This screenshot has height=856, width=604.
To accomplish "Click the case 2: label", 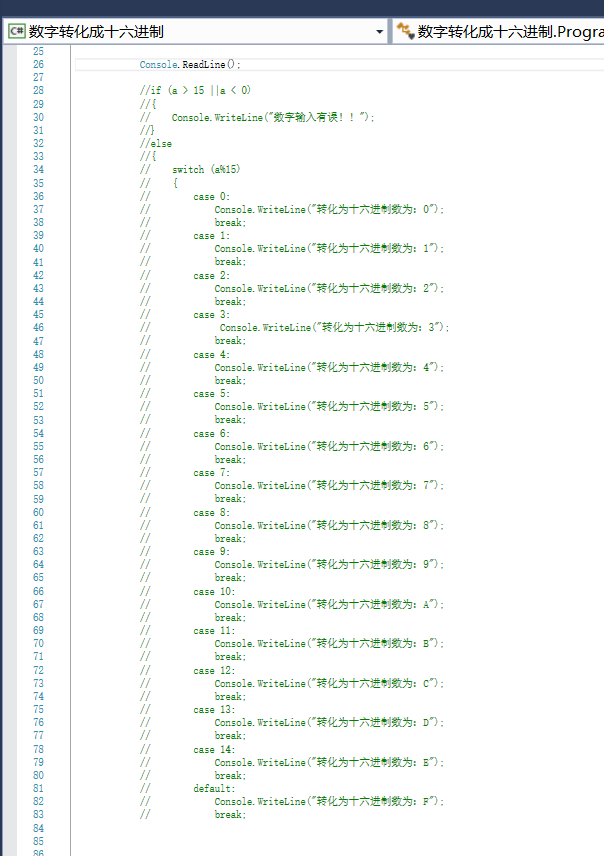I will [x=211, y=276].
